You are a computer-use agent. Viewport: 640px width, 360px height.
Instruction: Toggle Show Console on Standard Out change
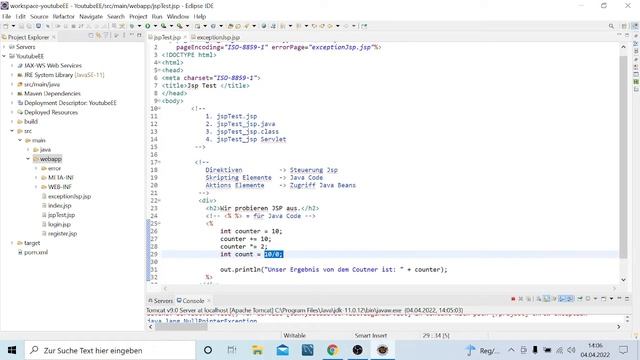tap(562, 299)
